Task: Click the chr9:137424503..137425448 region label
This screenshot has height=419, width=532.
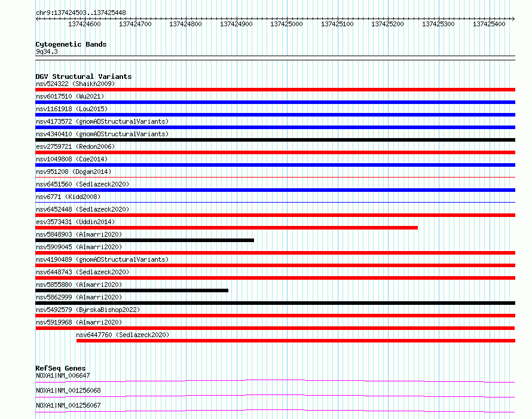Action: pos(81,13)
